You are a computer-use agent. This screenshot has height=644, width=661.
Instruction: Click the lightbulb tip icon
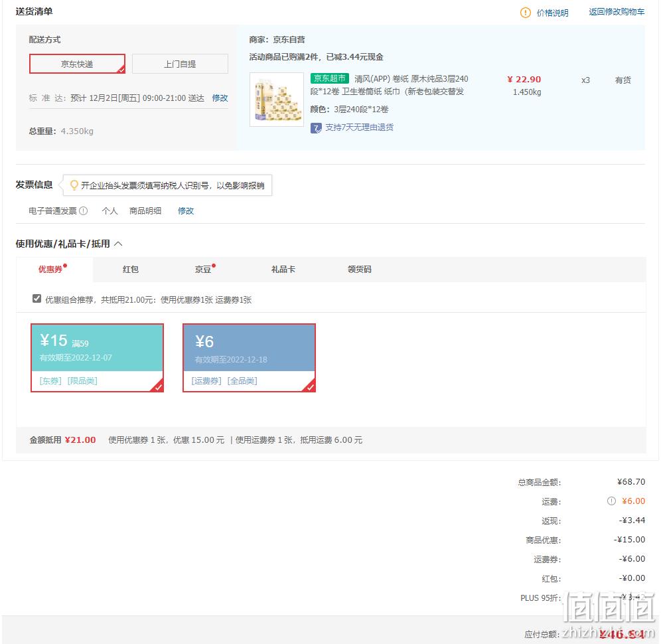point(74,185)
